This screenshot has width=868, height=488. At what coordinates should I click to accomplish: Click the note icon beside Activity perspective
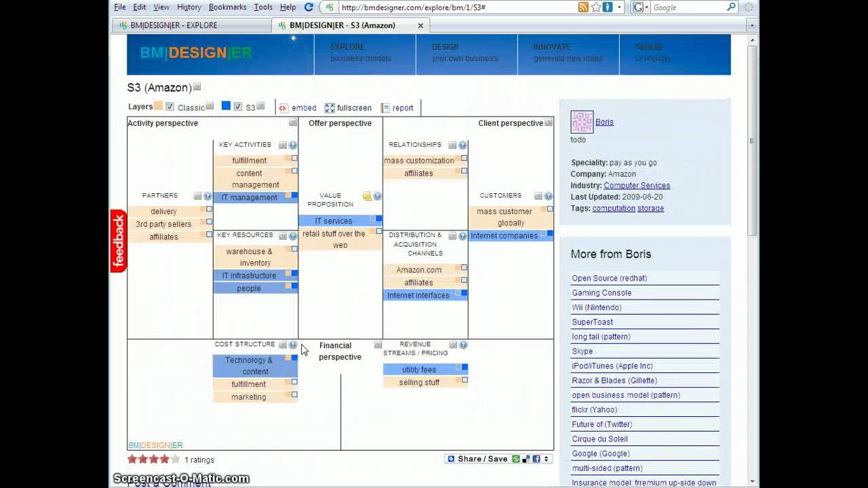[x=293, y=123]
